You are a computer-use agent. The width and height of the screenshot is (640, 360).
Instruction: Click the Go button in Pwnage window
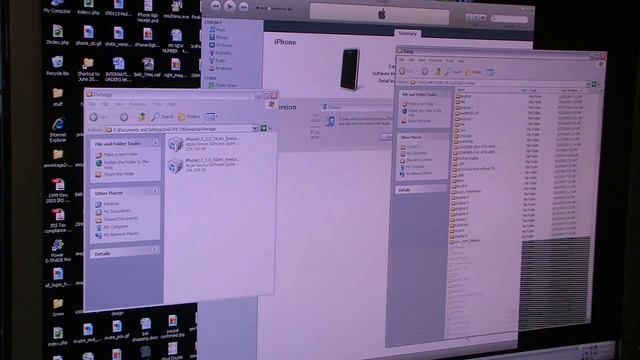[263, 129]
